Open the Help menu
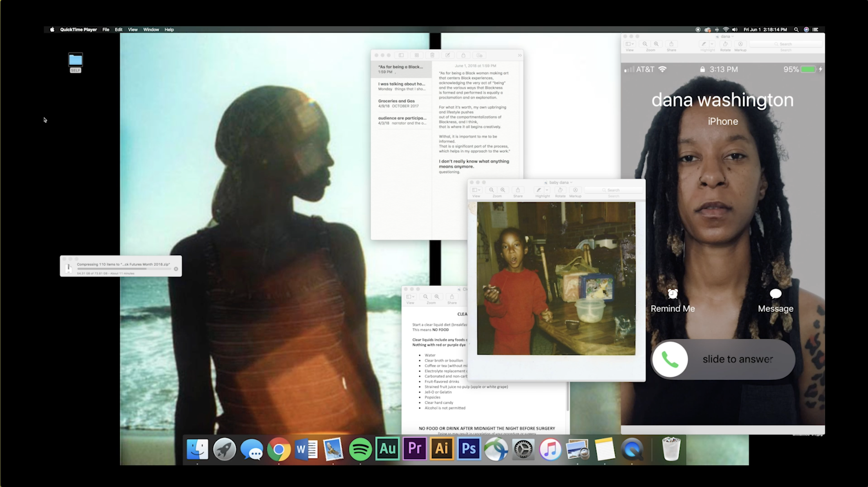868x487 pixels. (169, 30)
